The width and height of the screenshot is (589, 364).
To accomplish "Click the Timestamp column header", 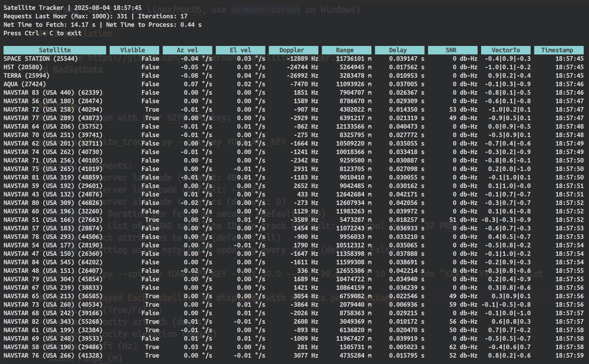I will (x=559, y=50).
